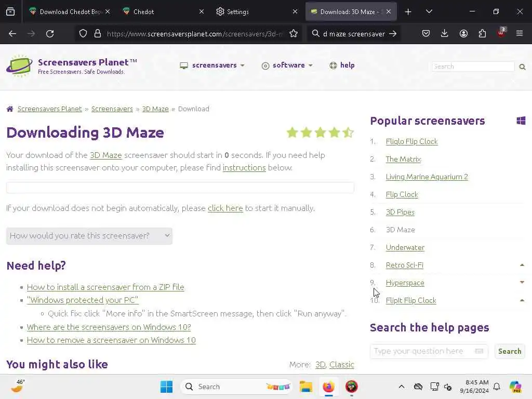The image size is (532, 399).
Task: Bookmark this page with the star icon
Action: (x=294, y=34)
